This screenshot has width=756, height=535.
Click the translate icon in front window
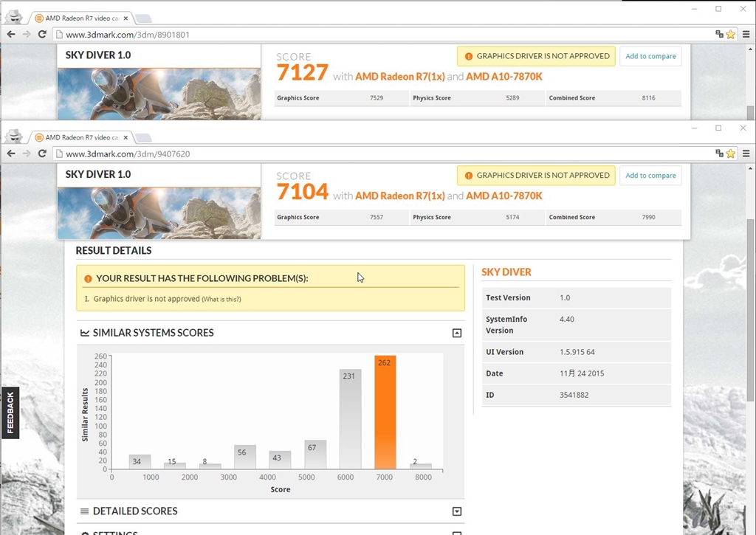pos(719,153)
